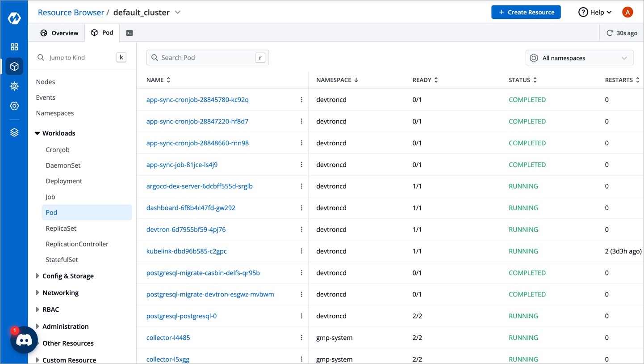Open kebab menu for kubelink-dbd96b585-c2gpc pod
Viewport: 644px width, 364px height.
coord(301,251)
